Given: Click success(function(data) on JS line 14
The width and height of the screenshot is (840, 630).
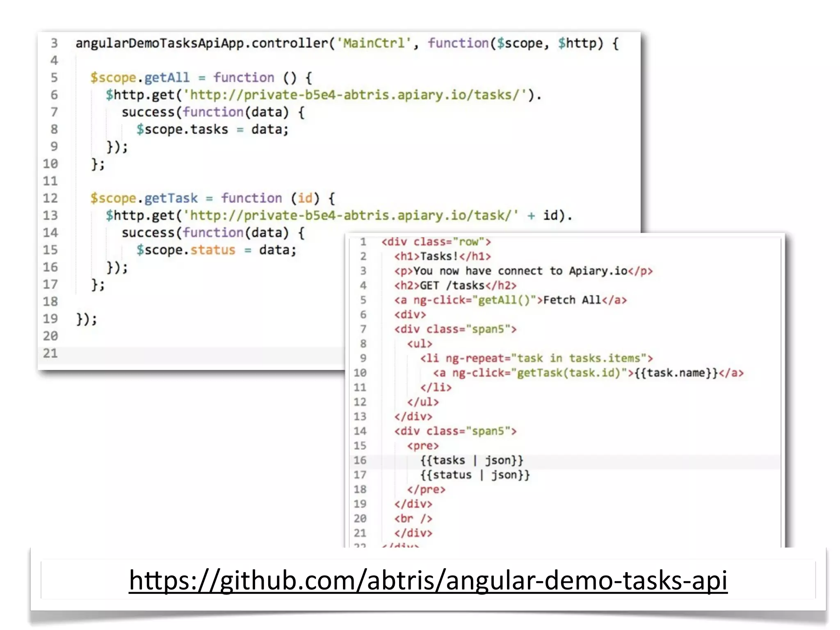Looking at the screenshot, I should (x=213, y=233).
